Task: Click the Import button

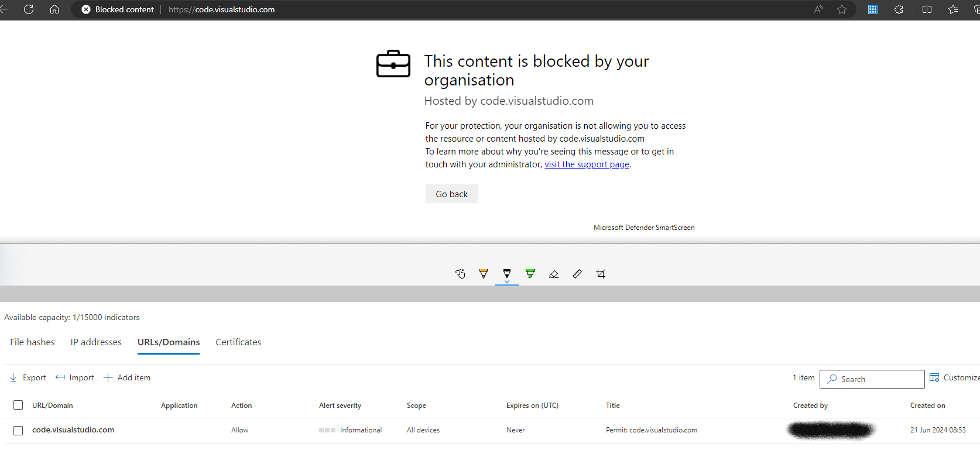Action: coord(74,378)
